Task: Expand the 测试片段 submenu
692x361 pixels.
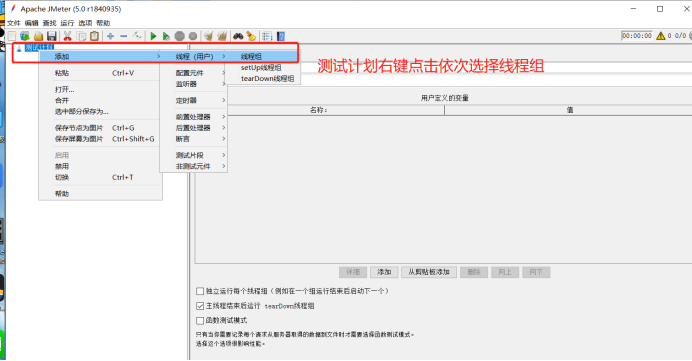Action: coord(194,155)
